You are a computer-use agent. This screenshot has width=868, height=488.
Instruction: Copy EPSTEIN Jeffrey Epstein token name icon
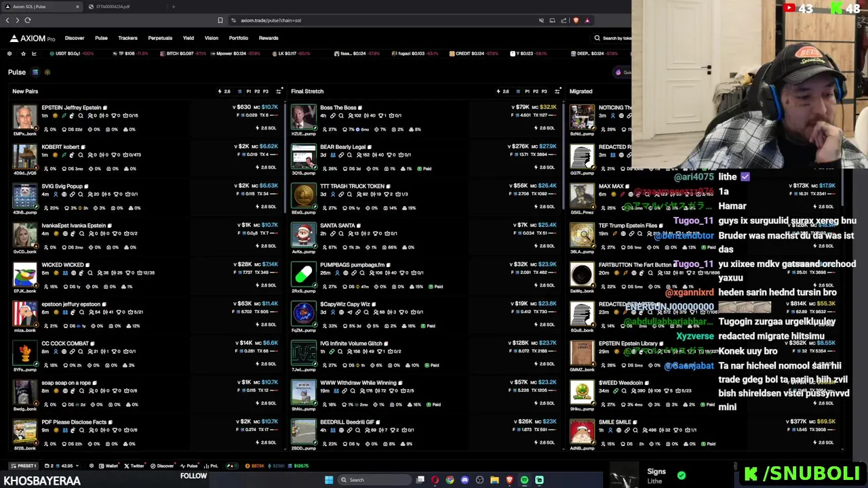click(x=105, y=108)
